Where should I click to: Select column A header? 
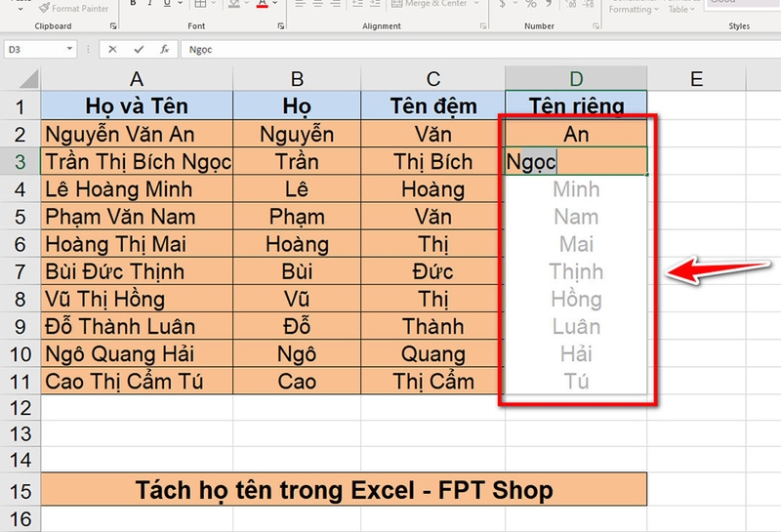click(137, 79)
